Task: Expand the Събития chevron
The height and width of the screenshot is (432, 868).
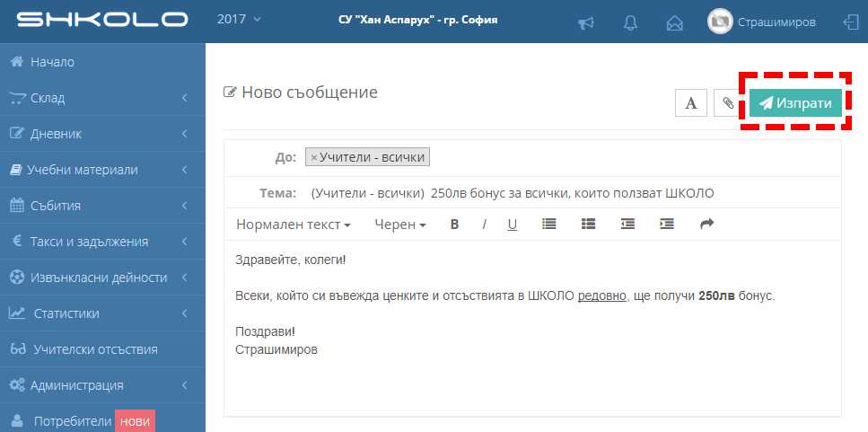Action: [x=184, y=206]
